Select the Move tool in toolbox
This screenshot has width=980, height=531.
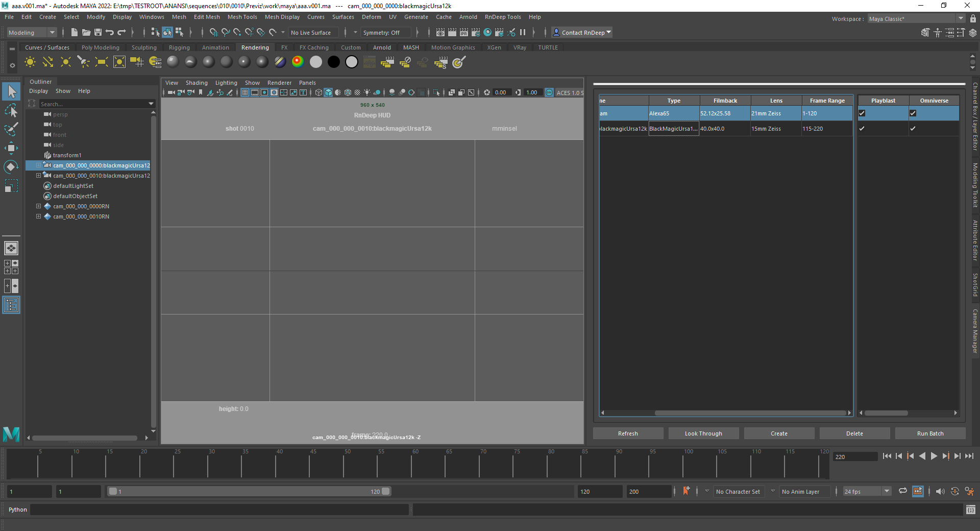[11, 148]
